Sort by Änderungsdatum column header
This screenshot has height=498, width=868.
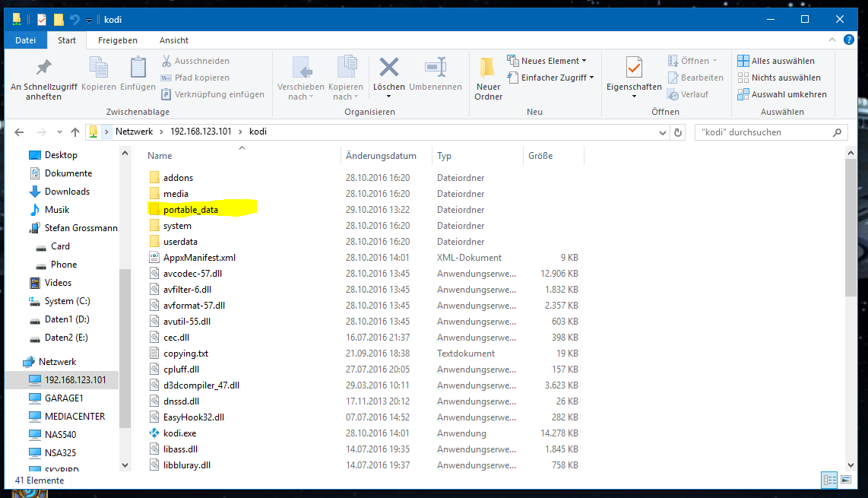pyautogui.click(x=381, y=156)
